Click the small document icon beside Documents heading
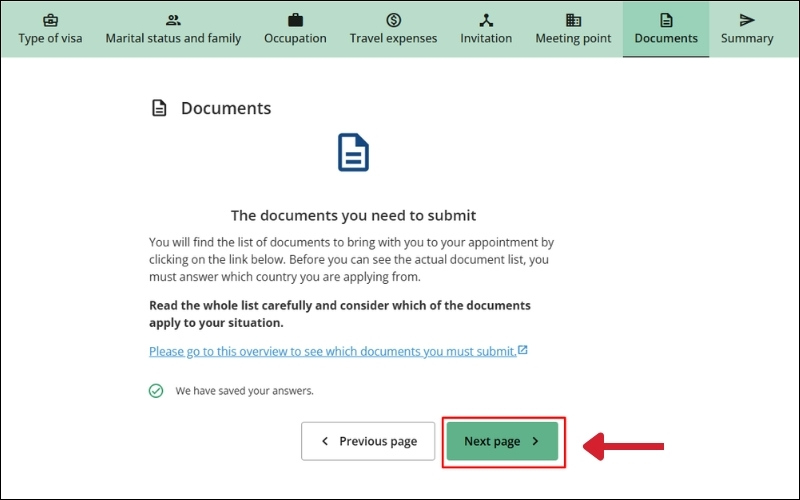 point(158,108)
